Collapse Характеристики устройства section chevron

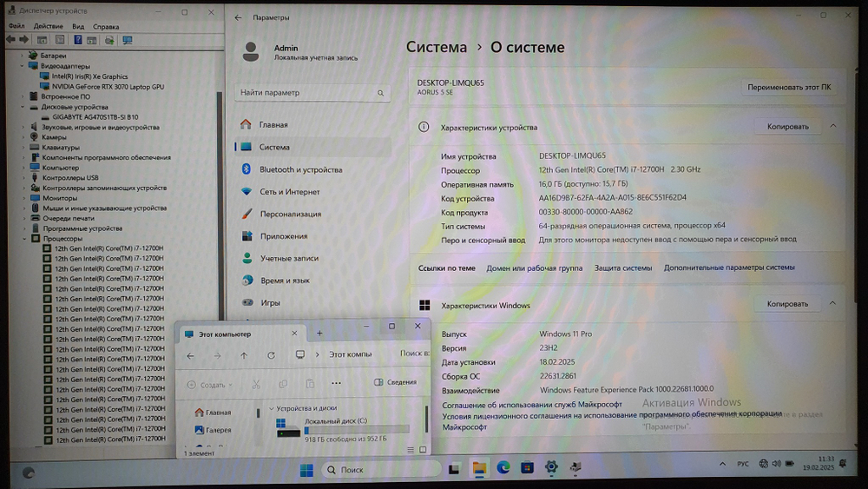point(832,126)
